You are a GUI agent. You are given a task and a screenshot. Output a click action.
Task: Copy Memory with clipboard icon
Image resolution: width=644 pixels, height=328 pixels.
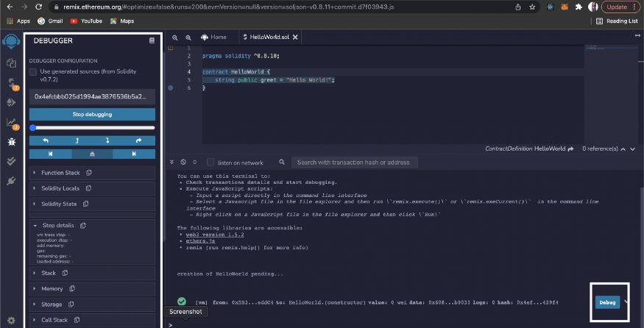click(x=72, y=288)
